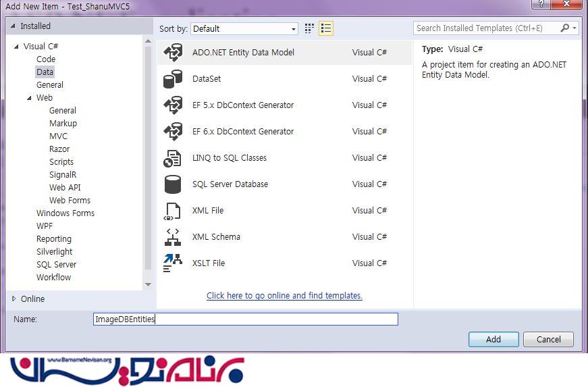
Task: Expand the Online templates section
Action: point(14,299)
